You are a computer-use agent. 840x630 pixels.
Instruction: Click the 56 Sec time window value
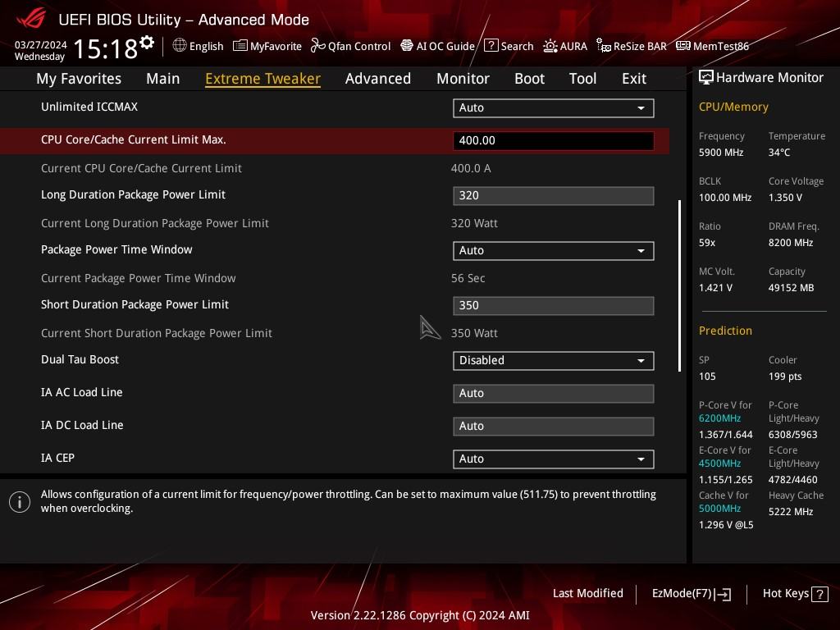click(x=468, y=278)
